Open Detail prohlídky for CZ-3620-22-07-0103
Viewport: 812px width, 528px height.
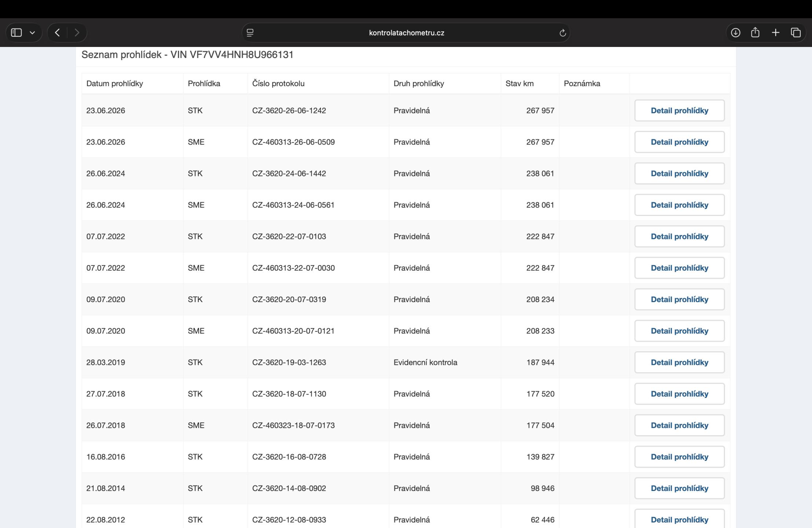point(680,236)
